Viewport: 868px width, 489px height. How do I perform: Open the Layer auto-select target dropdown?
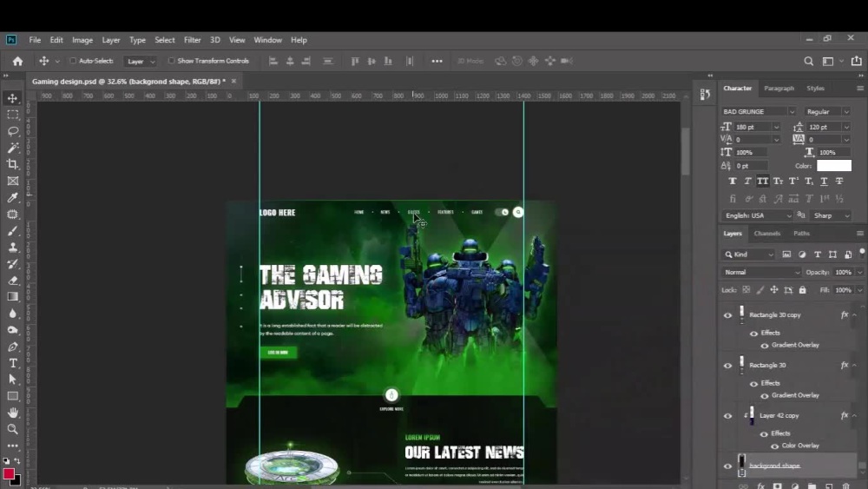coord(140,62)
